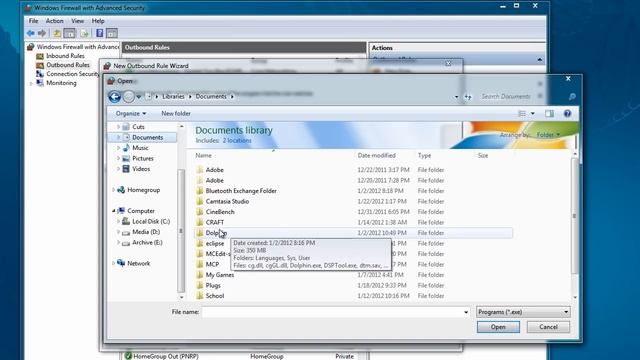Click the firewall help toolbar icon

pyautogui.click(x=100, y=33)
